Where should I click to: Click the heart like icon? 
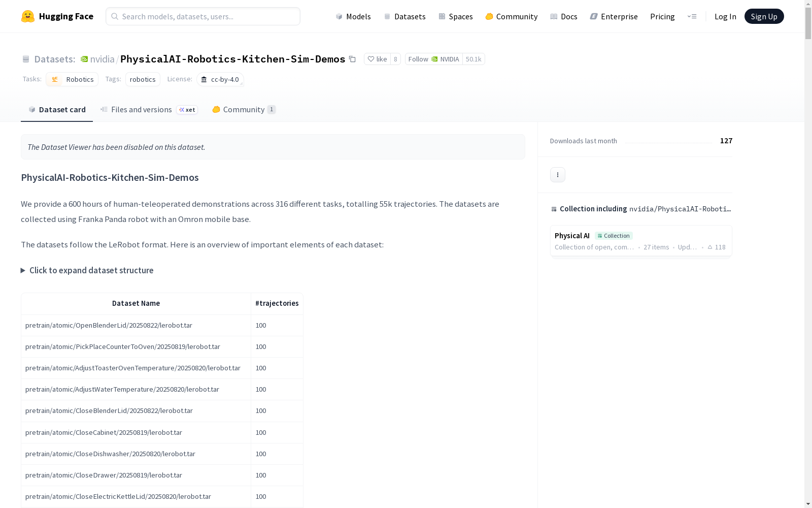tap(371, 59)
